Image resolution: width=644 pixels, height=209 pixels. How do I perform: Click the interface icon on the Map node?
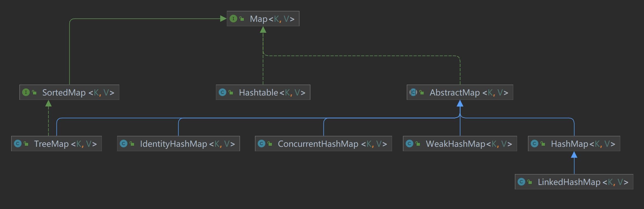pos(233,19)
